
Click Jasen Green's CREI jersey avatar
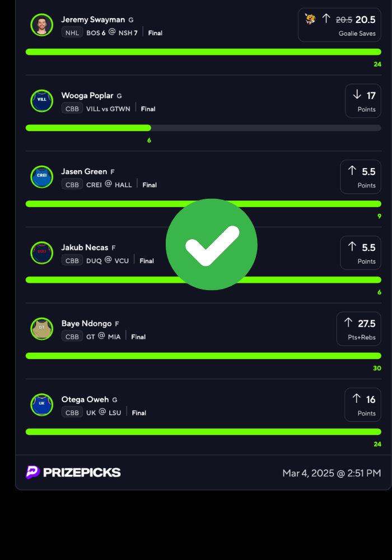point(42,177)
